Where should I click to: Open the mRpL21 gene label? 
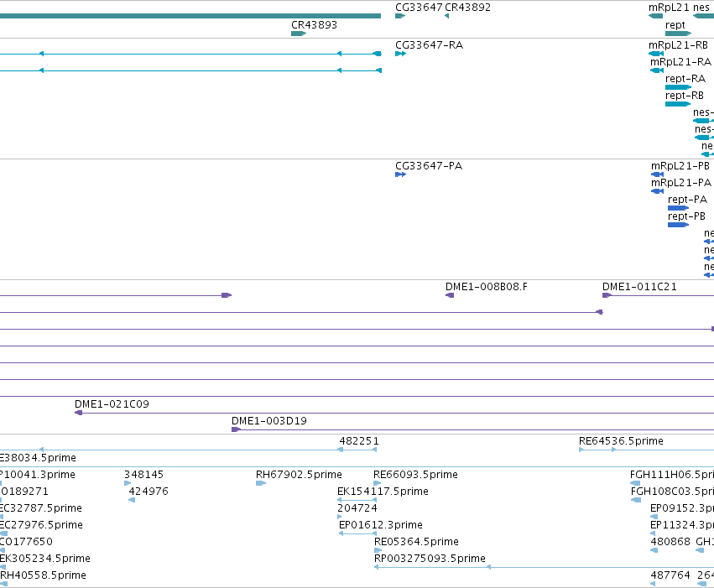669,8
